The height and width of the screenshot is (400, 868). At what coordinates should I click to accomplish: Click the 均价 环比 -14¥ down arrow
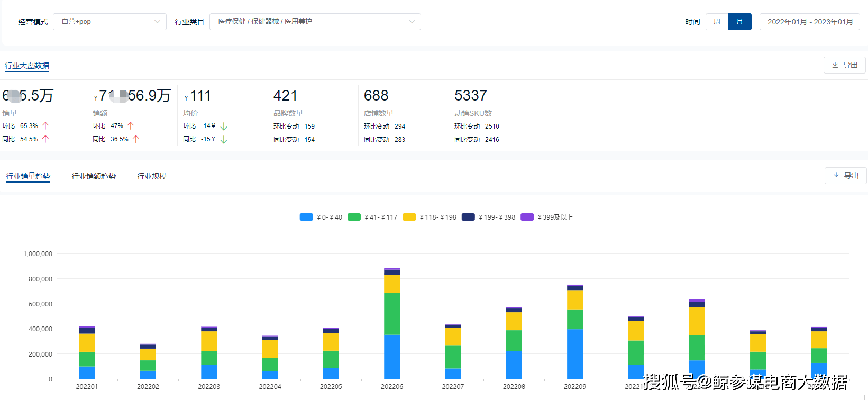point(224,126)
